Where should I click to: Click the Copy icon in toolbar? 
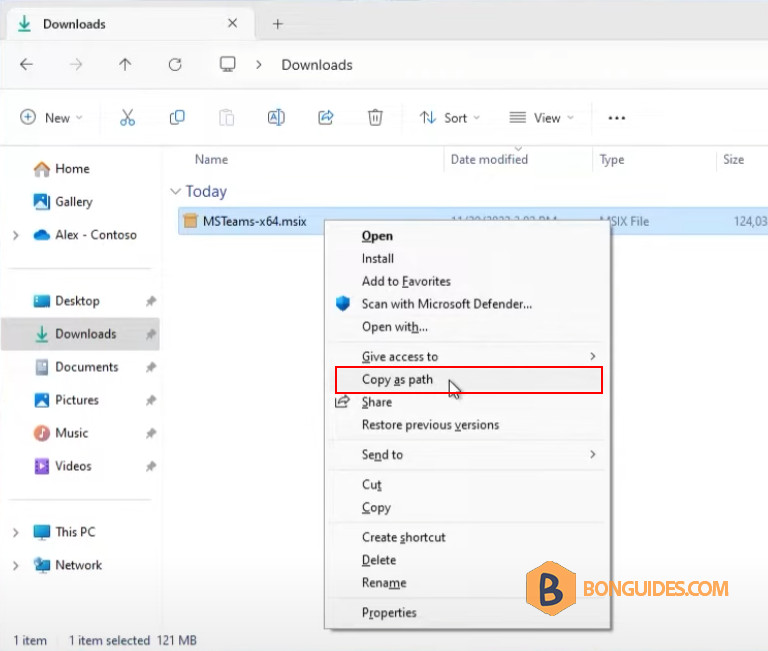coord(177,118)
